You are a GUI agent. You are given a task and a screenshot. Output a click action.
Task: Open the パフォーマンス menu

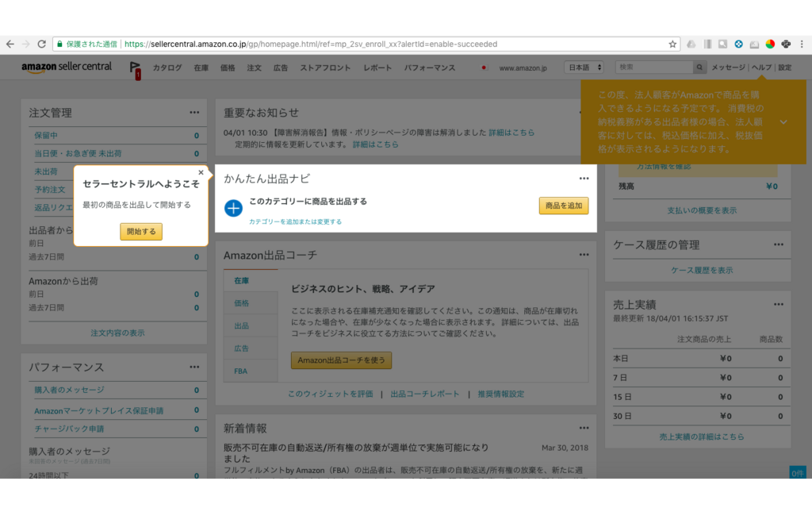pyautogui.click(x=430, y=68)
